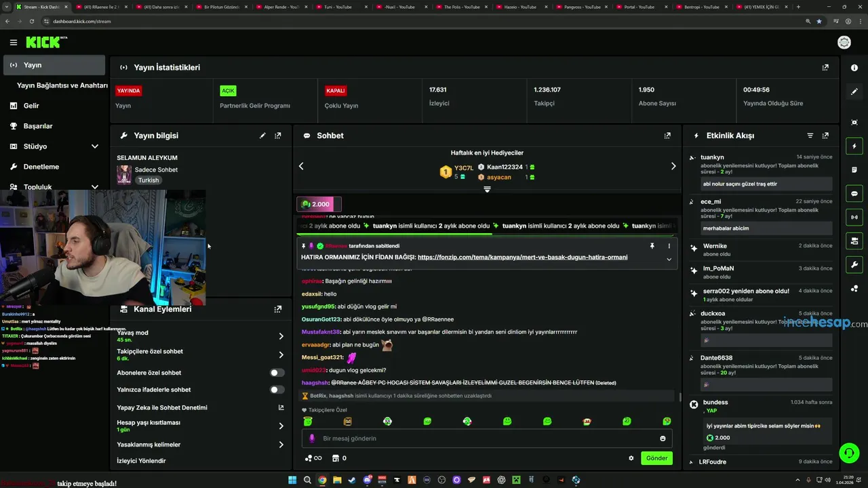
Task: Show the next weekly gifters slide
Action: 673,166
